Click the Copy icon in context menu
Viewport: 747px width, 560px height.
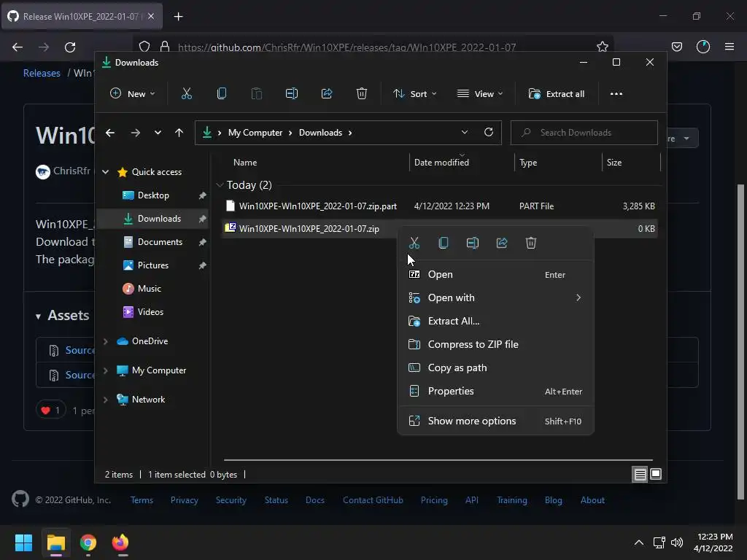point(444,244)
